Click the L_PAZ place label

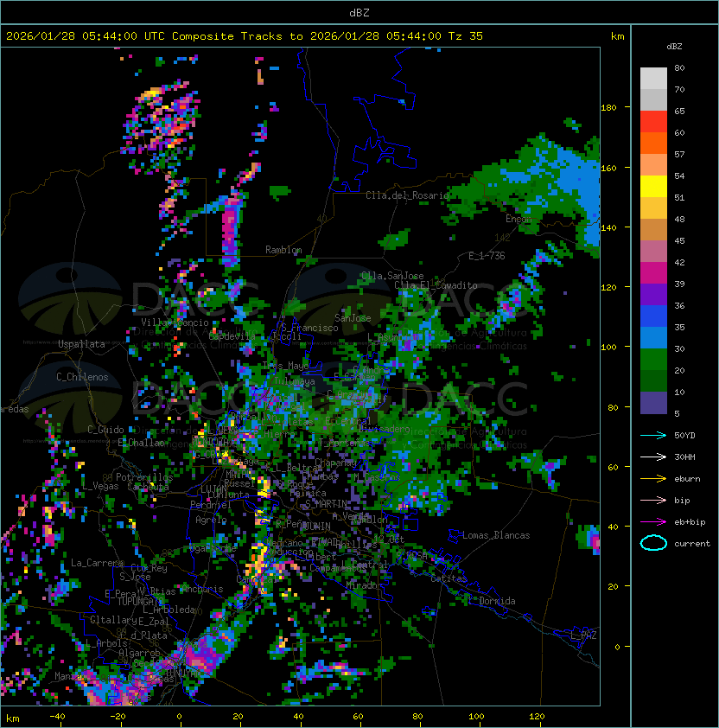coord(583,635)
